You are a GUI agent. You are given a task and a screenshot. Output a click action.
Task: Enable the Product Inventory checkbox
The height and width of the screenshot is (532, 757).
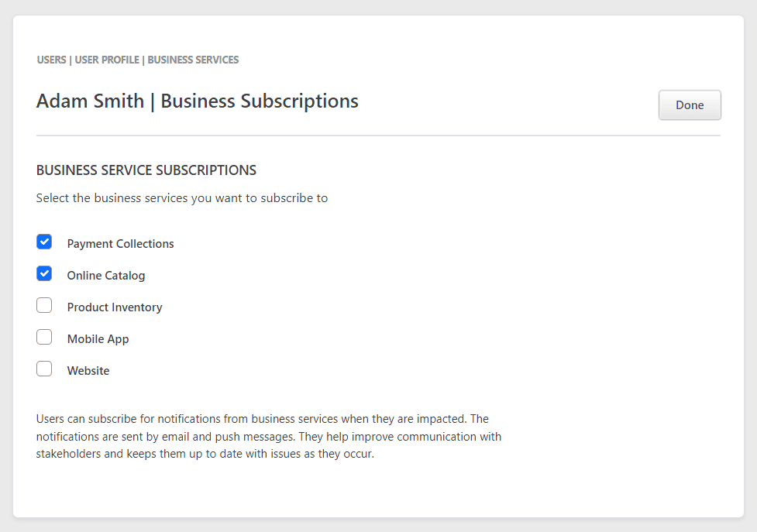click(x=44, y=305)
